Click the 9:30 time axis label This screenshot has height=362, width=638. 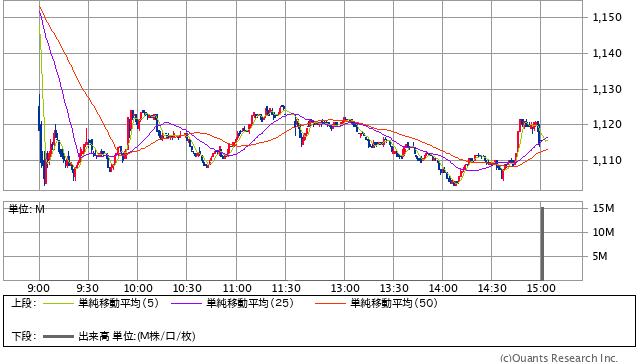pyautogui.click(x=87, y=288)
